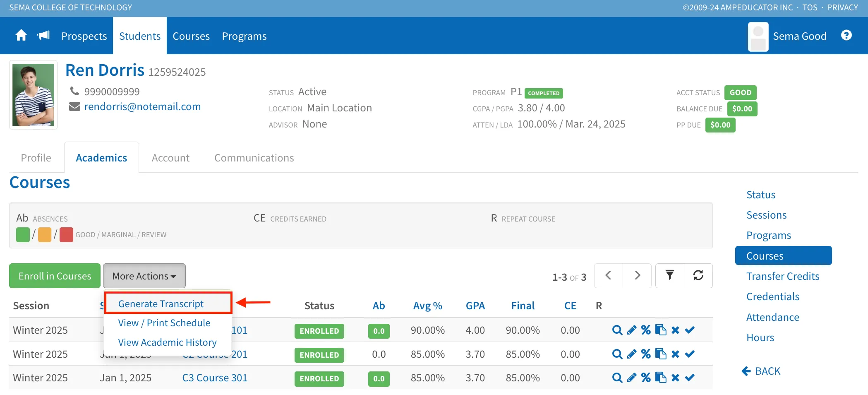Open Transfer Credits in sidebar

[x=783, y=276]
